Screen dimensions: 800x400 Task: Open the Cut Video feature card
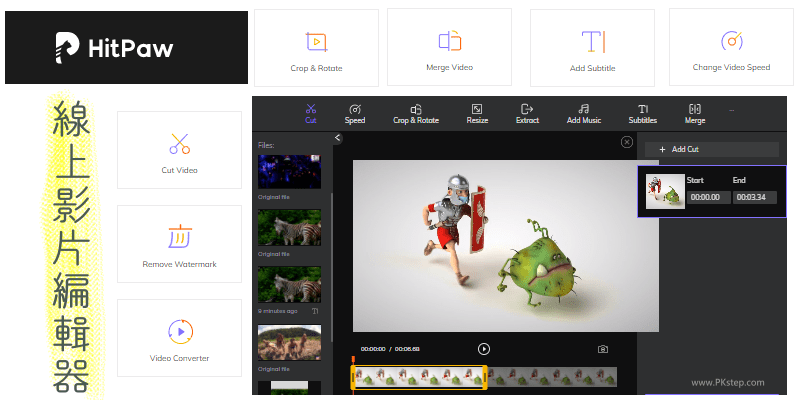tap(180, 150)
